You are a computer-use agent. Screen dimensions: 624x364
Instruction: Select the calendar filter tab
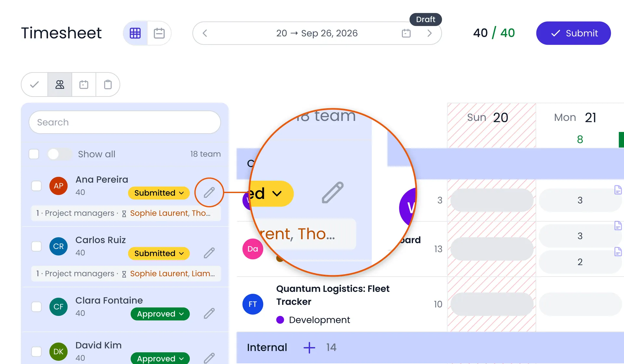point(84,84)
